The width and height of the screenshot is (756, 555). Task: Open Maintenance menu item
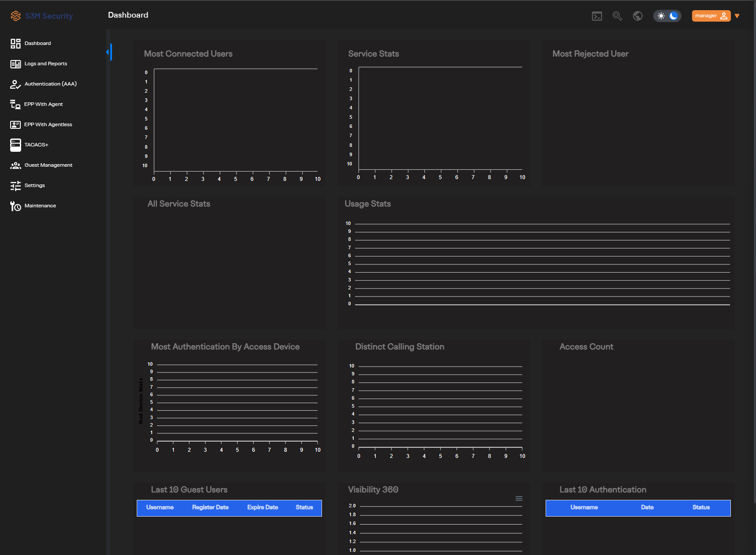tap(40, 206)
